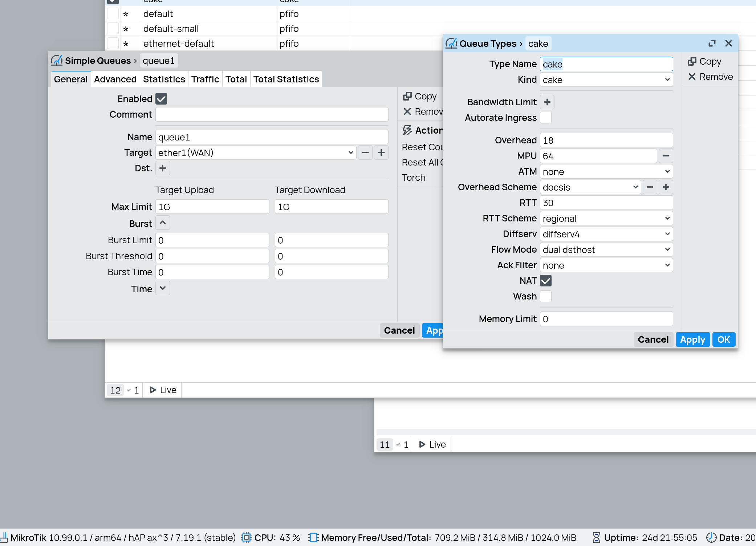Collapse the Burst section

tap(163, 223)
